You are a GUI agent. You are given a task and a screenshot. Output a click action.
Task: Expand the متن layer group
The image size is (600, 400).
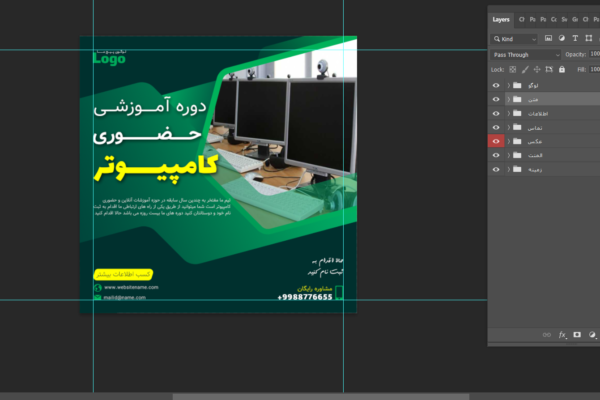pos(507,100)
